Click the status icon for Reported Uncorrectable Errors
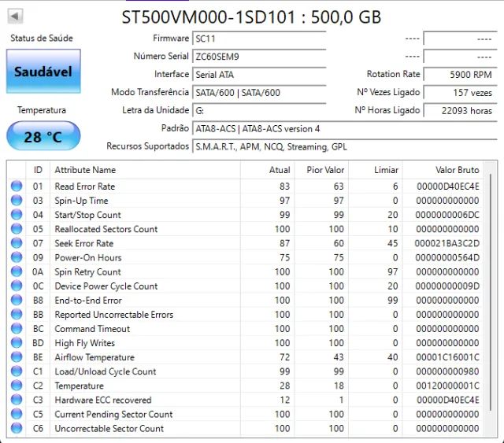The height and width of the screenshot is (443, 504). tap(17, 314)
